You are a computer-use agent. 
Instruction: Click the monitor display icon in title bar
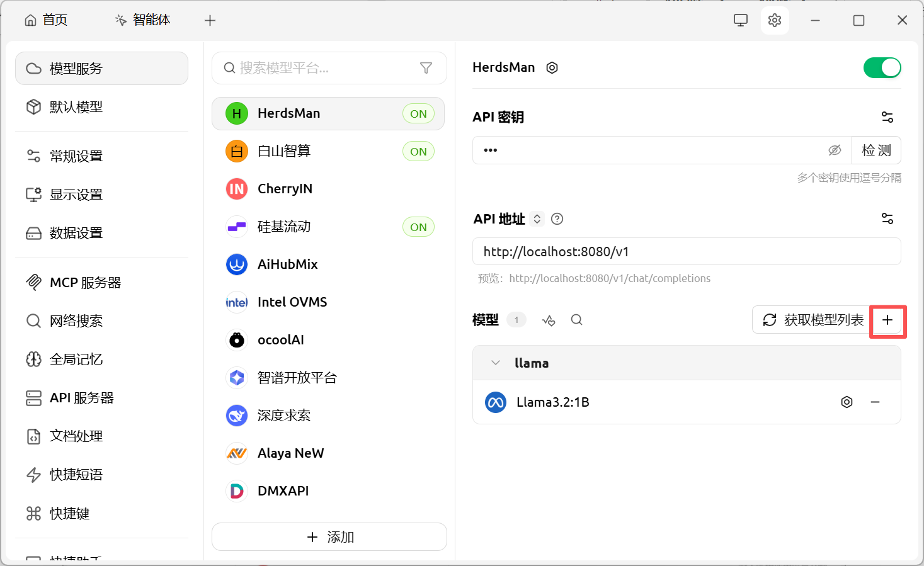click(741, 20)
